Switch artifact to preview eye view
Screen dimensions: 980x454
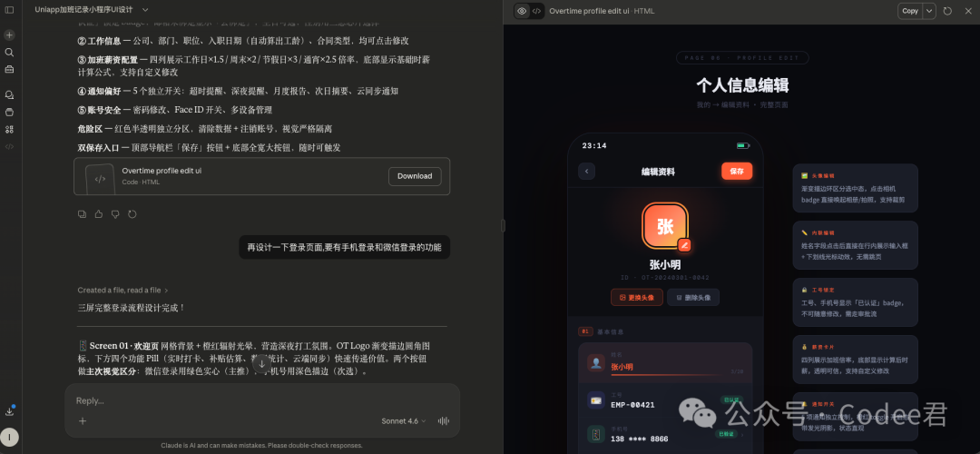point(522,11)
